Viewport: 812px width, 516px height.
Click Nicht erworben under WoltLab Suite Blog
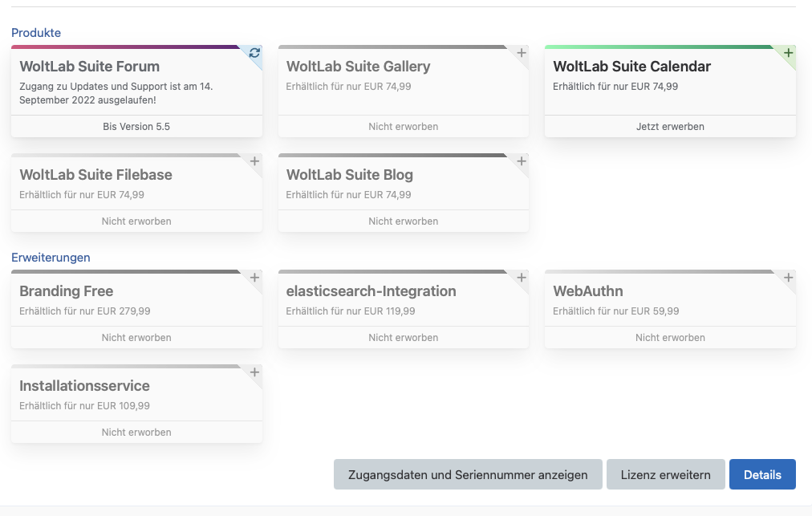[403, 221]
